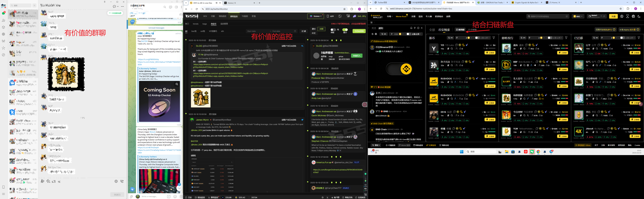
Task: Click the globe language icon in Binance Wallet header
Action: [x=633, y=16]
